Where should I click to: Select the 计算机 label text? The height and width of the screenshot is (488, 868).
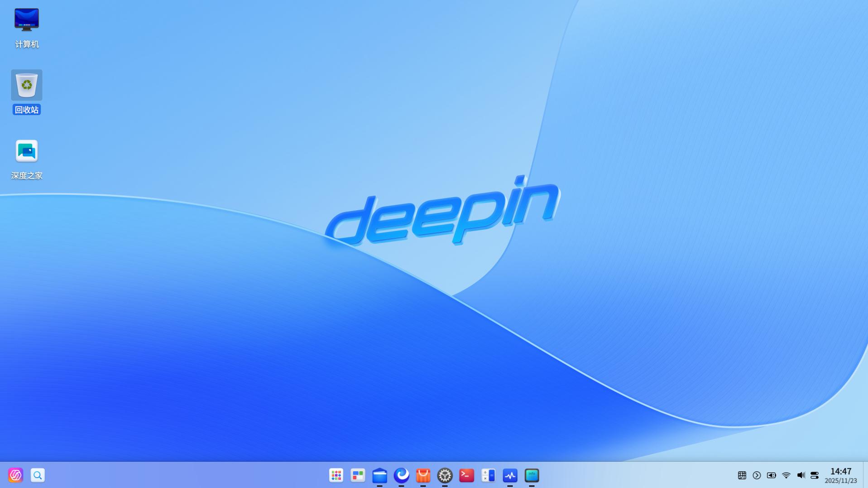tap(27, 44)
